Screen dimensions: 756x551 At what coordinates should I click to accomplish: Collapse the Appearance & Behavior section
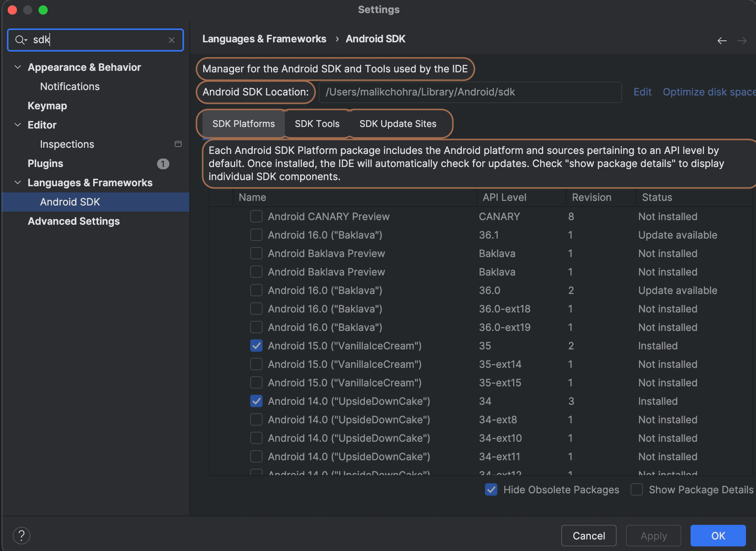tap(18, 67)
